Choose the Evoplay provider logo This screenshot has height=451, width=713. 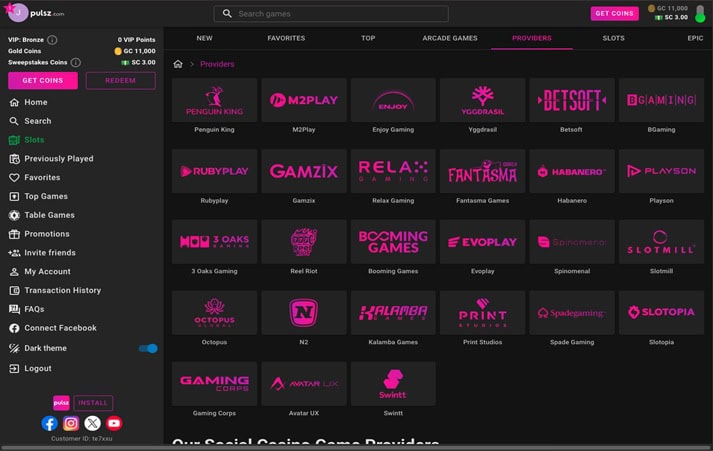point(482,242)
